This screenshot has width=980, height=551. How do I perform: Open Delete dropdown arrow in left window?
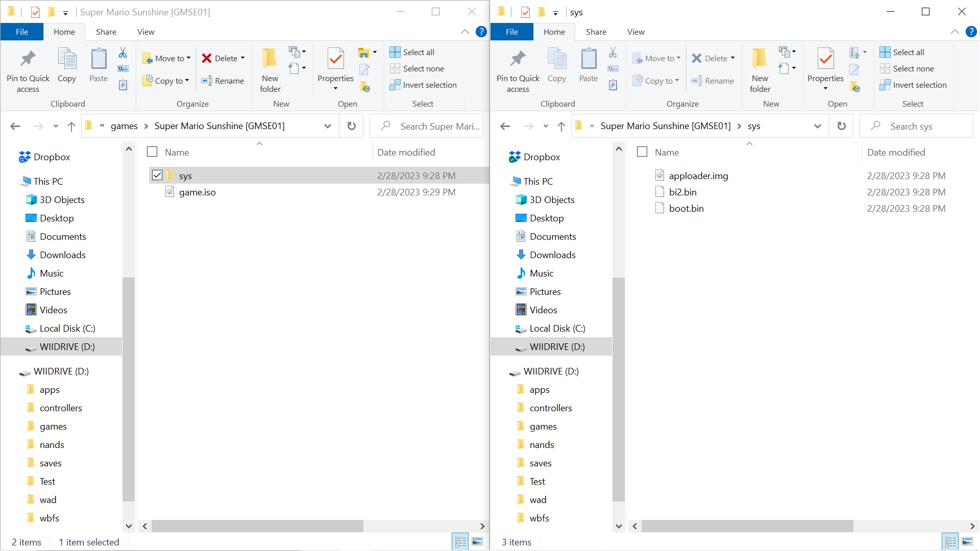point(242,58)
